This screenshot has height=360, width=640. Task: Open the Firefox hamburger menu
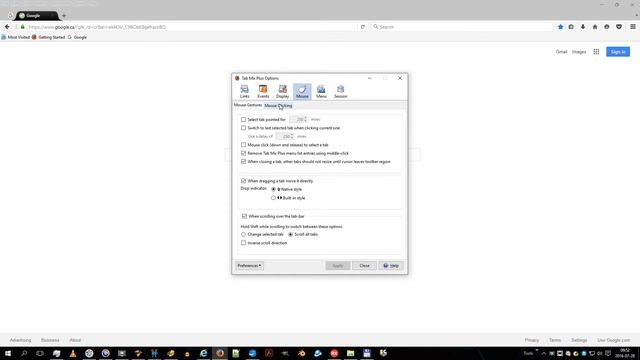pos(633,27)
